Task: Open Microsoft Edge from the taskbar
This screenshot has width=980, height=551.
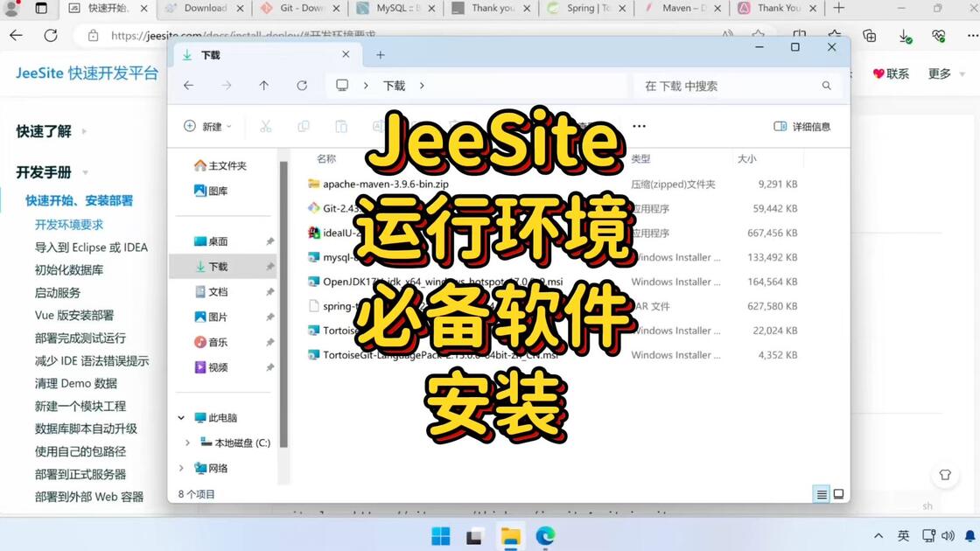Action: click(x=546, y=536)
